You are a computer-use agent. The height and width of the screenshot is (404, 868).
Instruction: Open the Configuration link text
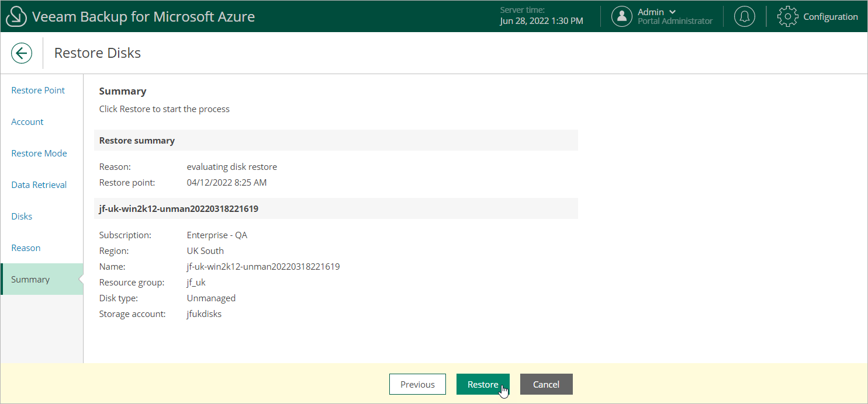pyautogui.click(x=831, y=16)
